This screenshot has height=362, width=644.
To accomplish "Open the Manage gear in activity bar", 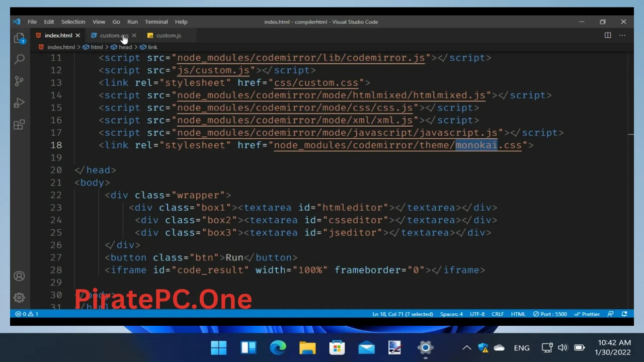I will tap(19, 298).
